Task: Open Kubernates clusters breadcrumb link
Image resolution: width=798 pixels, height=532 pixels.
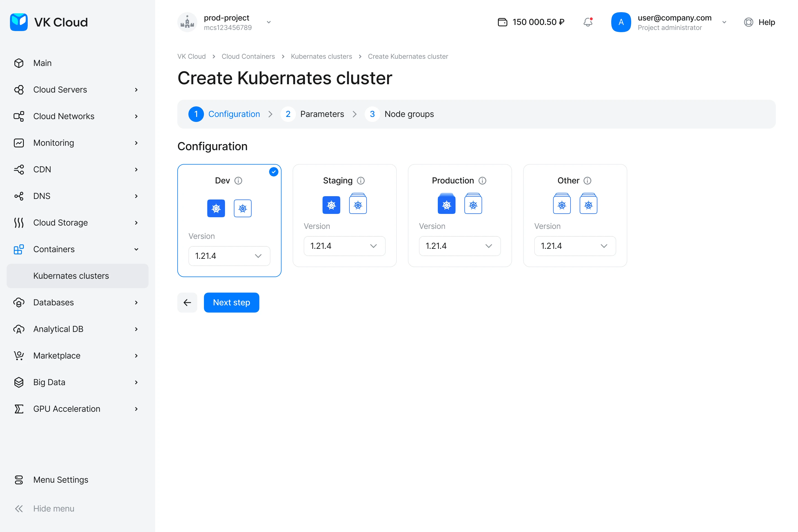Action: click(x=321, y=56)
